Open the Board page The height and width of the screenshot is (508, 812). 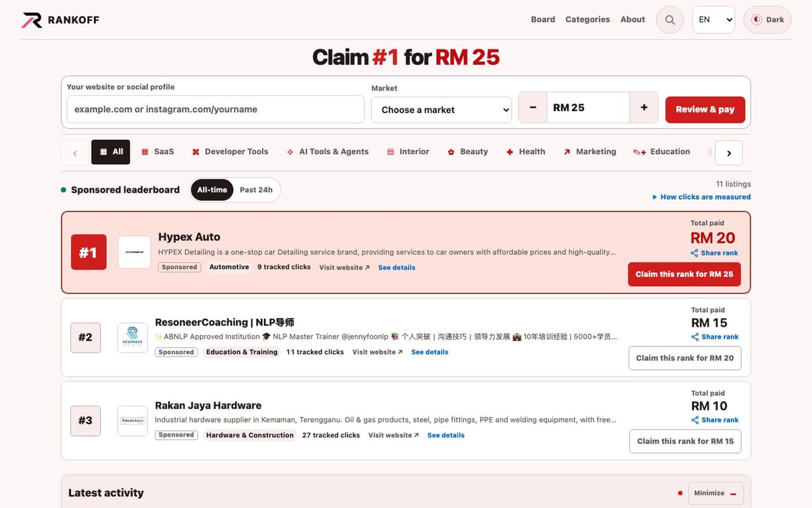pyautogui.click(x=543, y=19)
